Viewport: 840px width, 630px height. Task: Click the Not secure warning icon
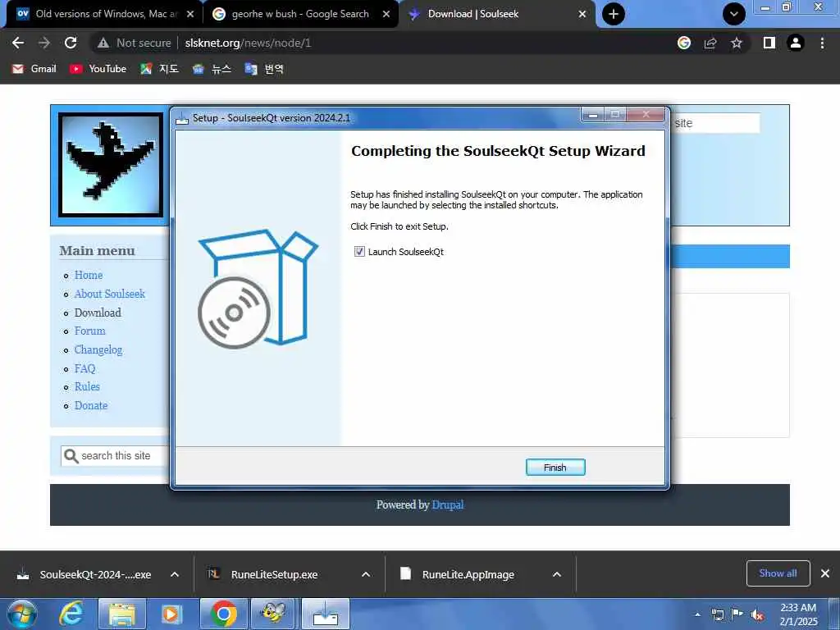point(103,43)
